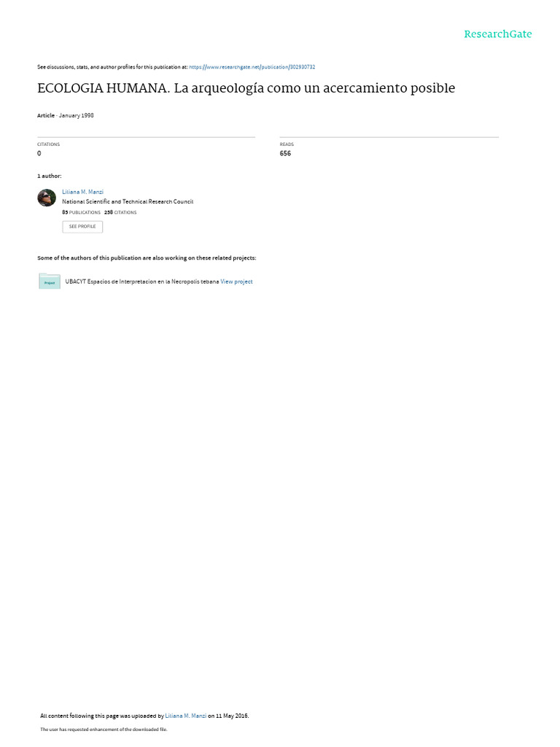Click the '1 author:' heading
Viewport: 560px width, 747px height.
click(50, 177)
